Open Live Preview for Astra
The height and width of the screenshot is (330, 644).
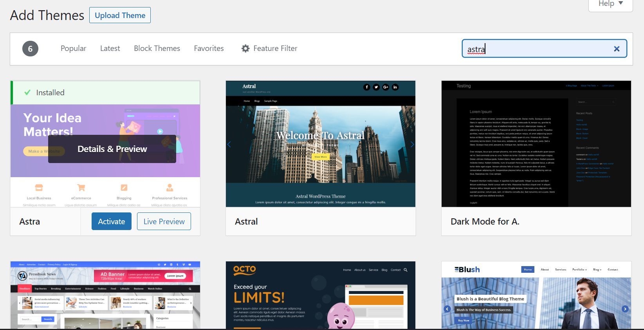pos(164,221)
